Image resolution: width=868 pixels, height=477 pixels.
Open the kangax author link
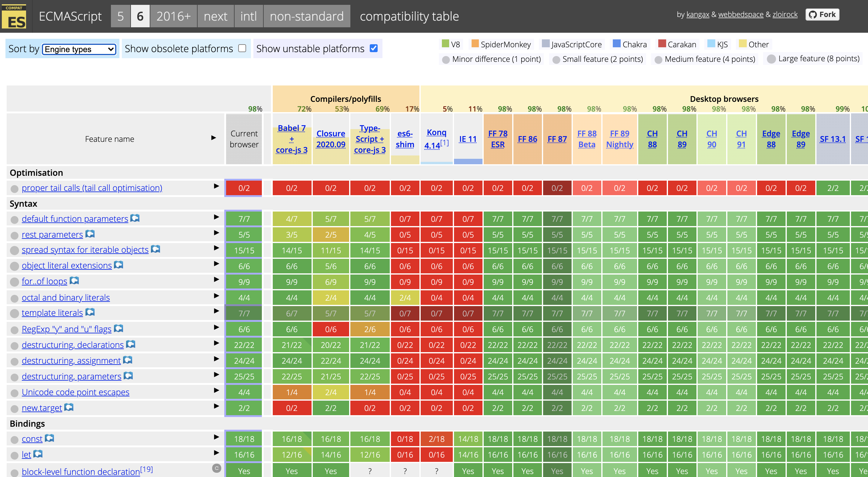[x=697, y=15]
